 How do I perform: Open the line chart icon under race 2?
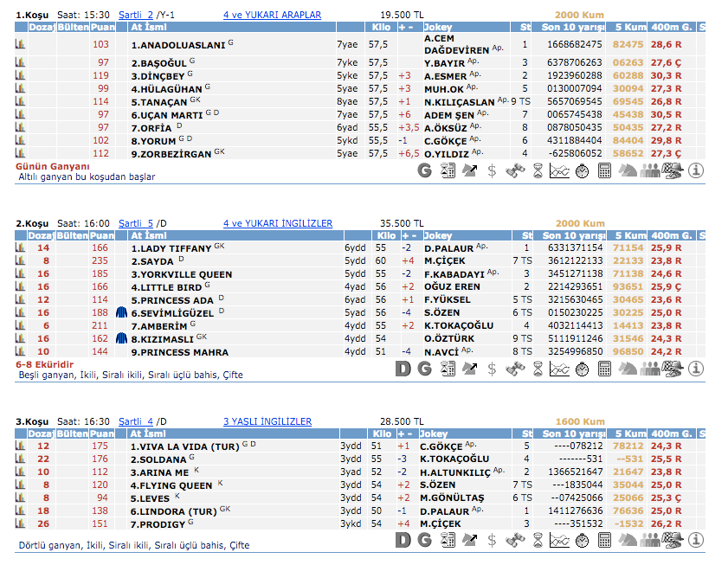559,369
